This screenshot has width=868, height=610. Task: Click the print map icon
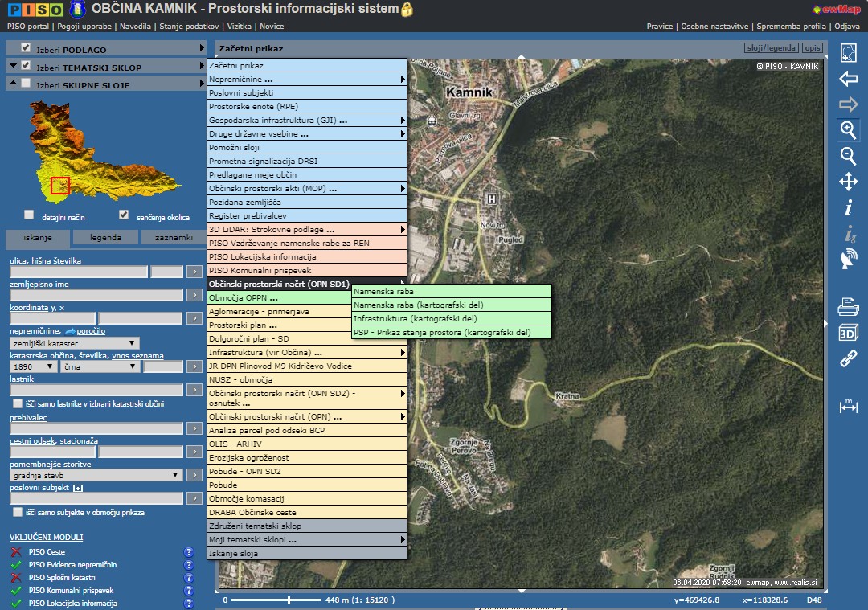pyautogui.click(x=848, y=306)
